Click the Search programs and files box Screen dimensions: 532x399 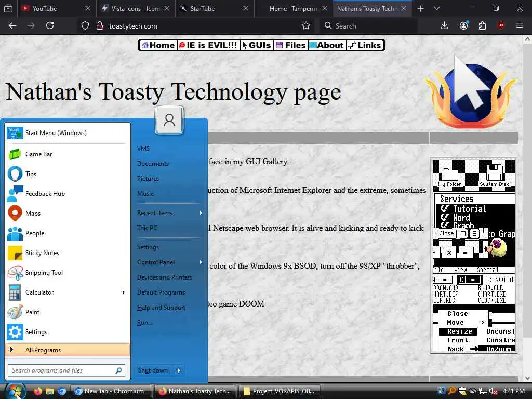coord(66,370)
